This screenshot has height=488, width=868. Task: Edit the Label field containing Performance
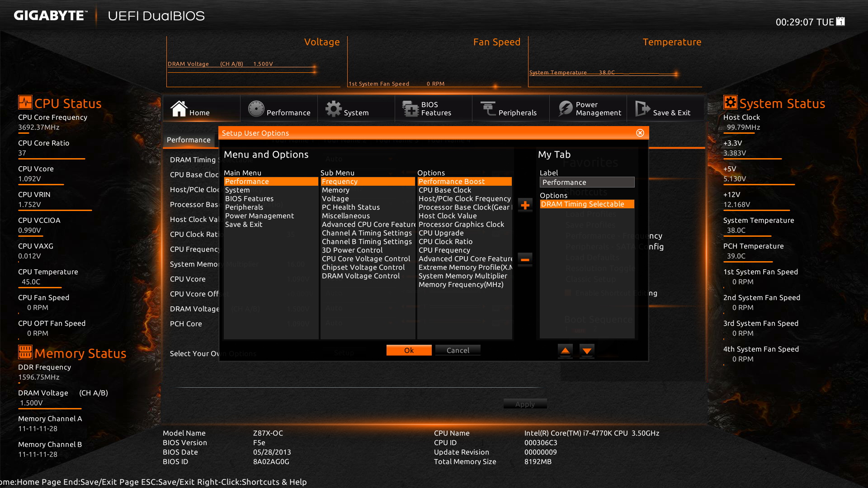tap(587, 182)
